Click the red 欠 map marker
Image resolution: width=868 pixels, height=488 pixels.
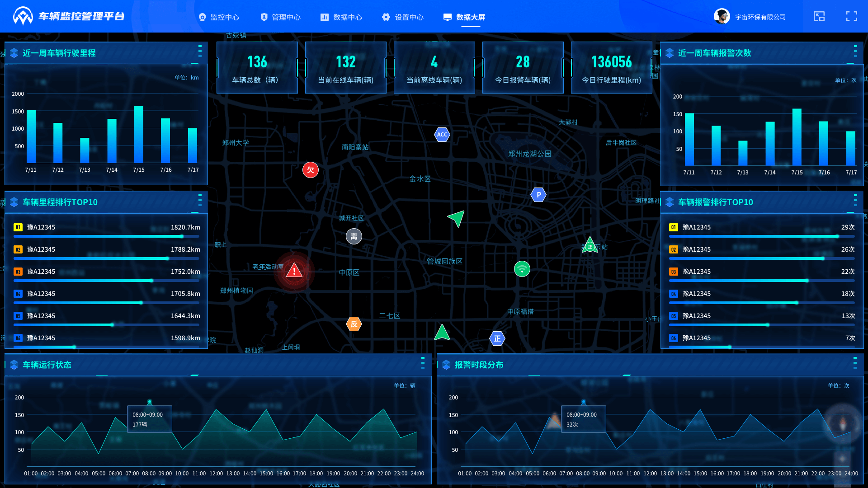[311, 170]
